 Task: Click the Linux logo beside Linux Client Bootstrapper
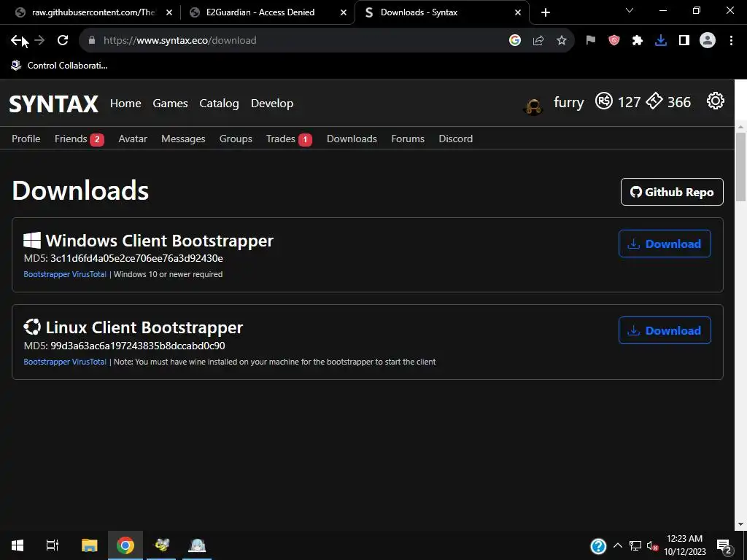[x=32, y=327]
